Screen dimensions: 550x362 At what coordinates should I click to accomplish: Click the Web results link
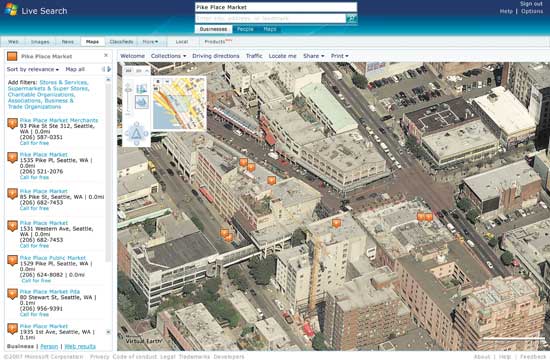coord(80,346)
